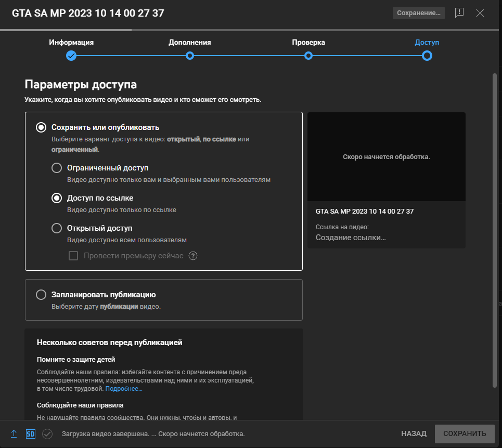
Task: Click the SD quality status icon
Action: tap(31, 433)
